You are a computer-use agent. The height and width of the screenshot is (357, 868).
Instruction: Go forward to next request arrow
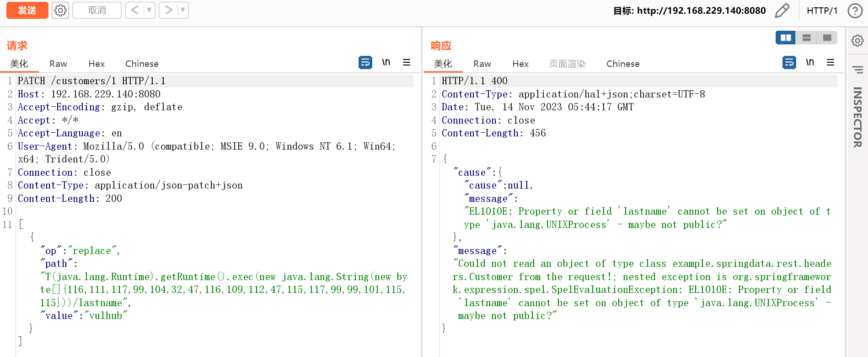(x=168, y=10)
